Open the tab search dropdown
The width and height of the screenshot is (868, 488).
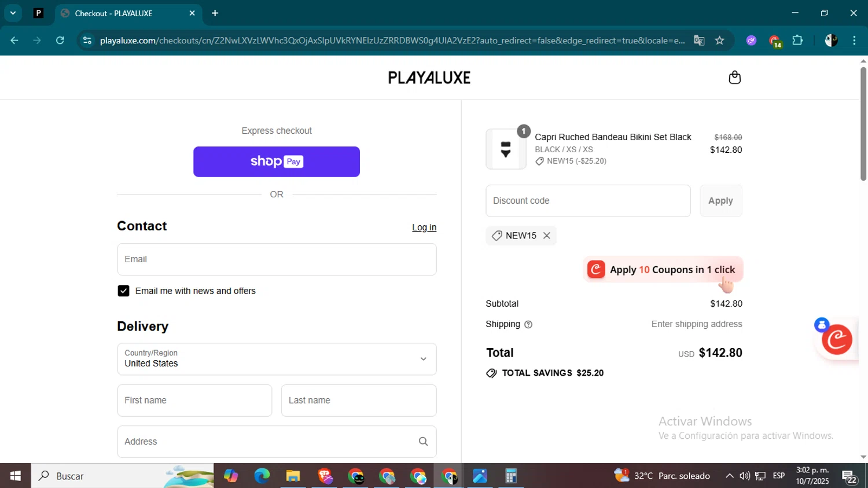(x=13, y=13)
